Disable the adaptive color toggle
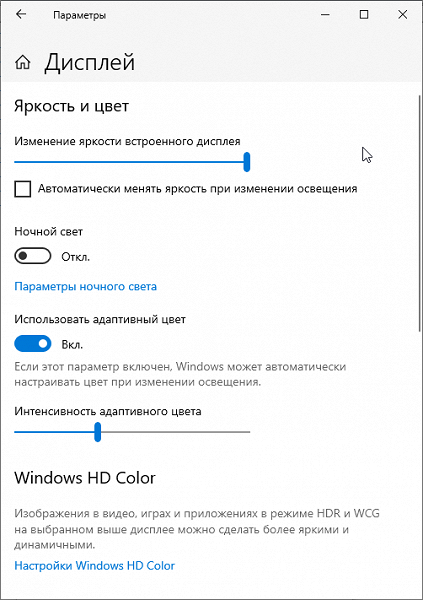The width and height of the screenshot is (423, 600). pos(33,344)
